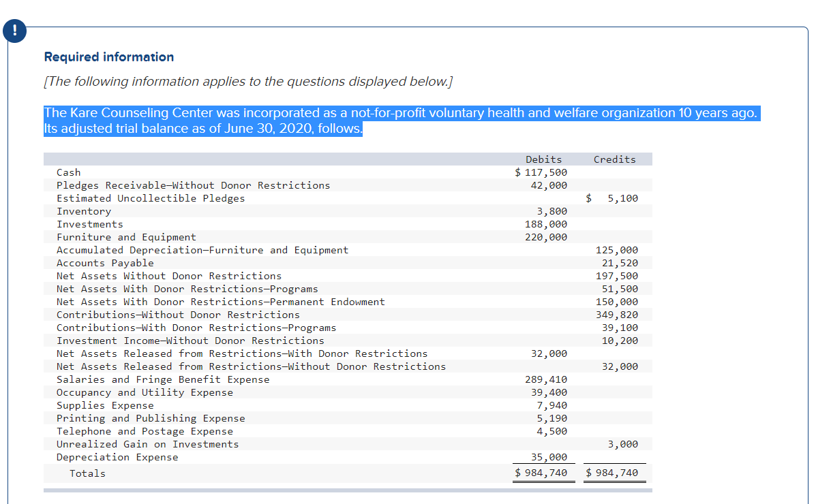831x504 pixels.
Task: Select the Credits column header
Action: click(x=614, y=159)
